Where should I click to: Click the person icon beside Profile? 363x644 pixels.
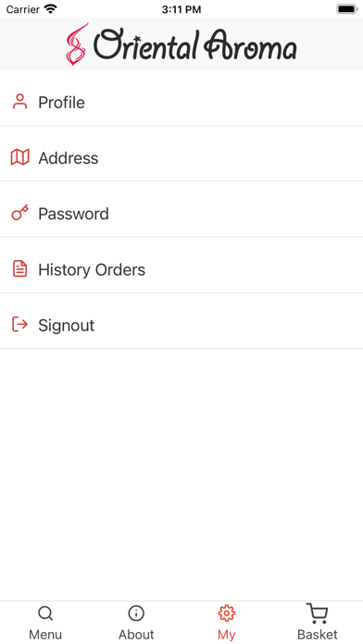(x=19, y=102)
